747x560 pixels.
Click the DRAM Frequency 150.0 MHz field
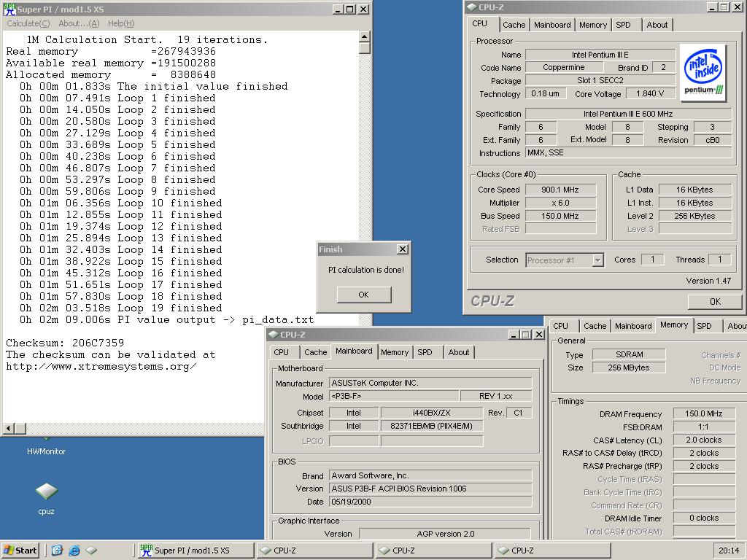704,413
